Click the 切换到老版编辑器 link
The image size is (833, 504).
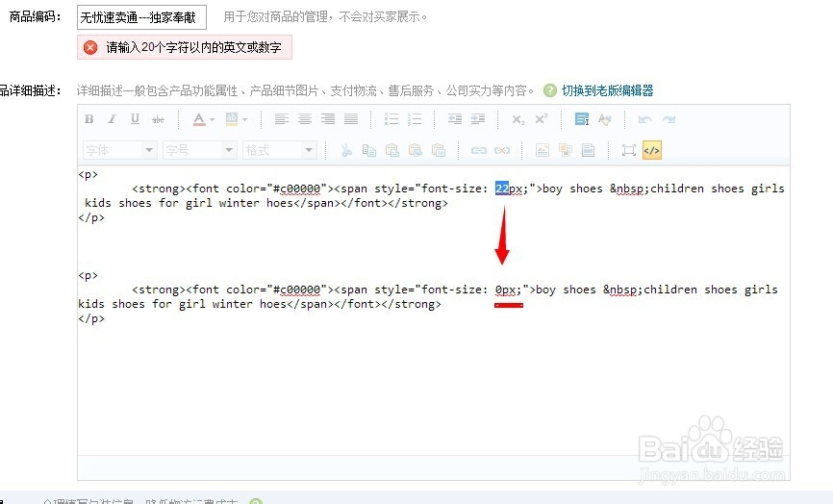[x=607, y=90]
